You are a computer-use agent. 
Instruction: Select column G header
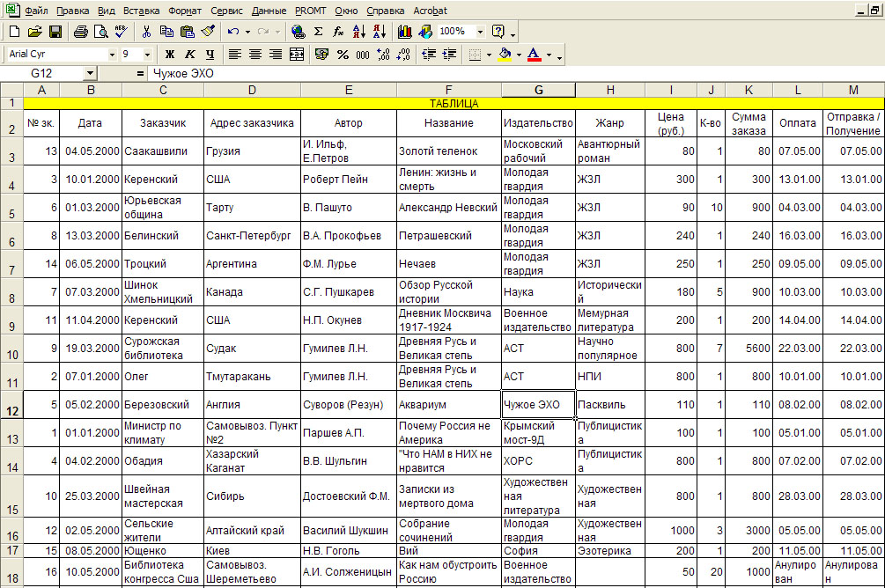click(x=538, y=90)
